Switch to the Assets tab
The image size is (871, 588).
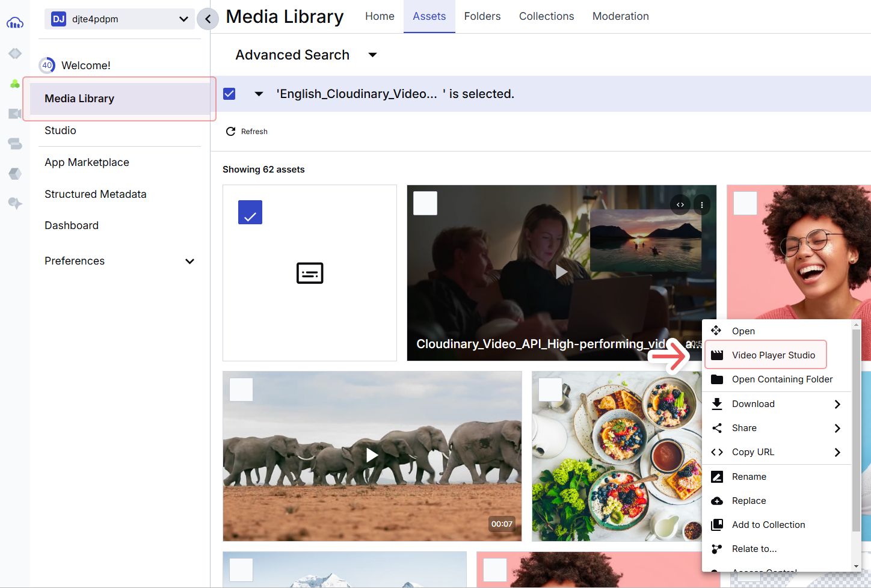click(429, 16)
